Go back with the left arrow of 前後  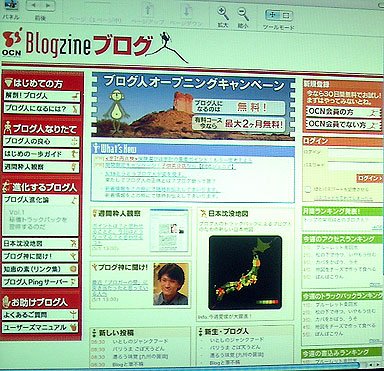(34, 6)
